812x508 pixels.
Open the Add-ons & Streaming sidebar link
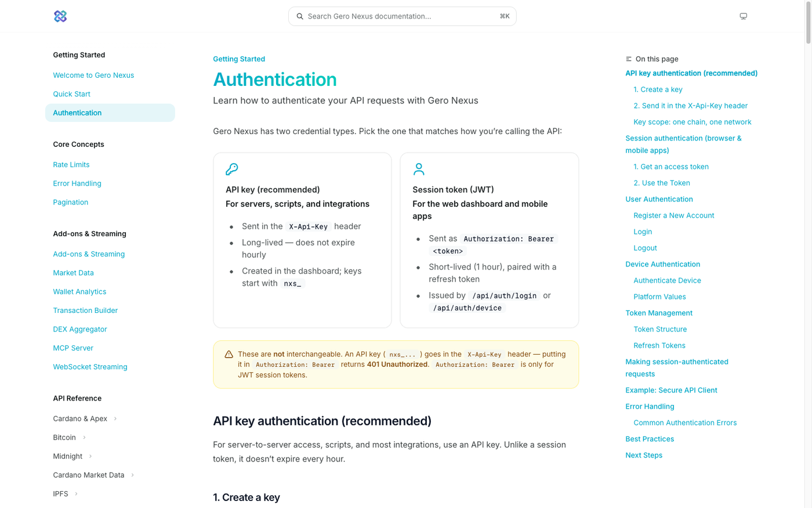click(x=89, y=254)
